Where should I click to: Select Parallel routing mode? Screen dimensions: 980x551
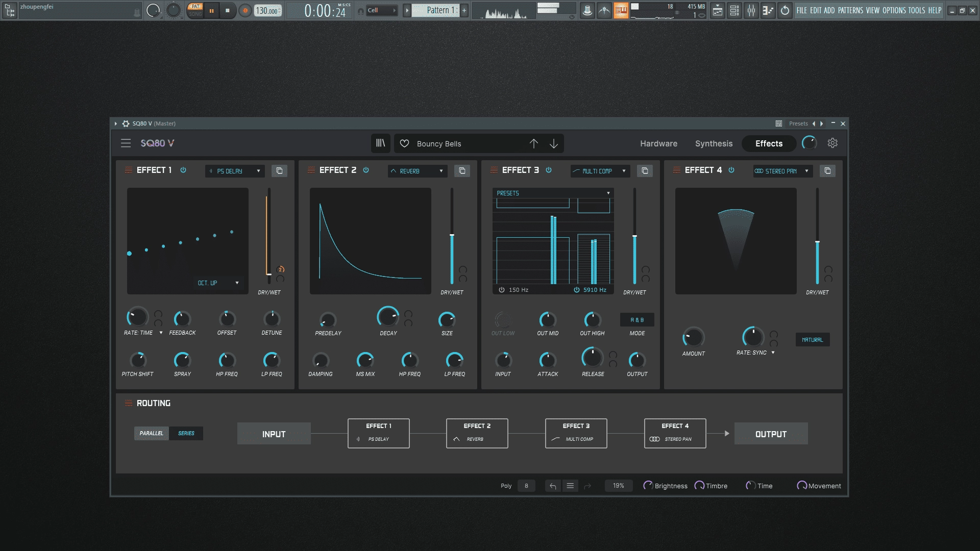point(152,433)
